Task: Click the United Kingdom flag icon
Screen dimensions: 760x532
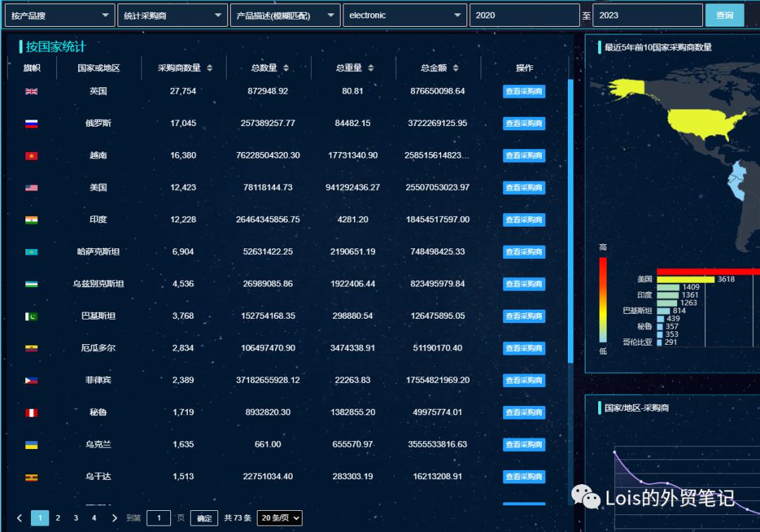Action: pos(32,91)
